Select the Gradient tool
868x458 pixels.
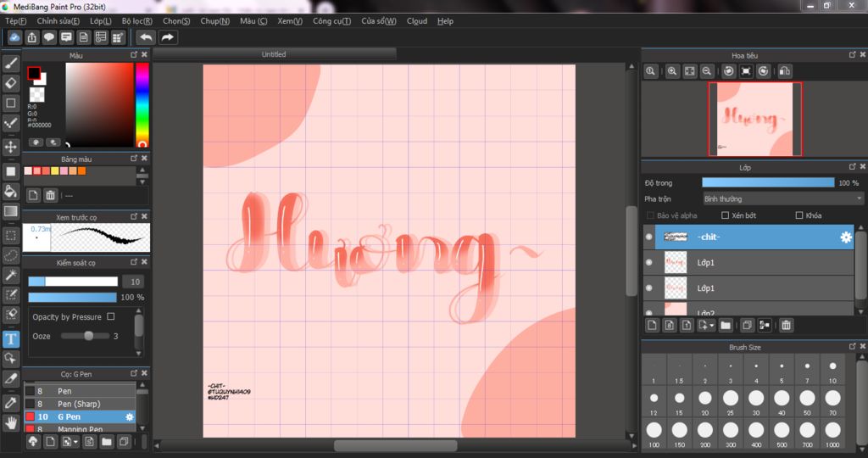10,211
